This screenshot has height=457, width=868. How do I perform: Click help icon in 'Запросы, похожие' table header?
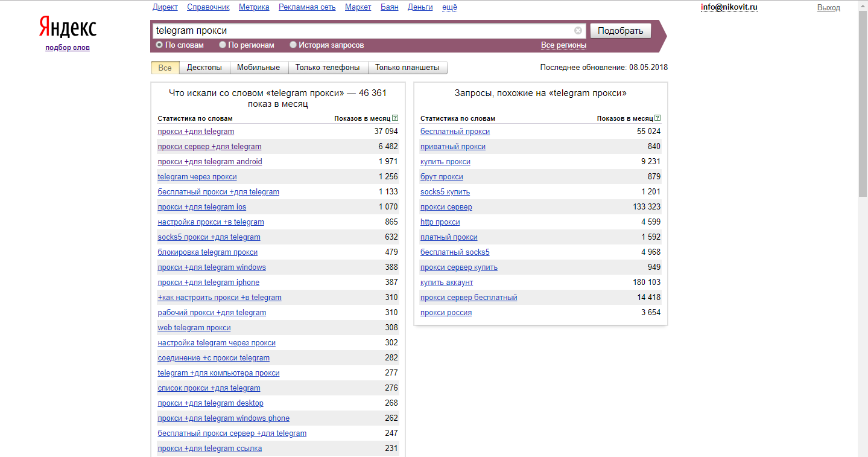[657, 118]
